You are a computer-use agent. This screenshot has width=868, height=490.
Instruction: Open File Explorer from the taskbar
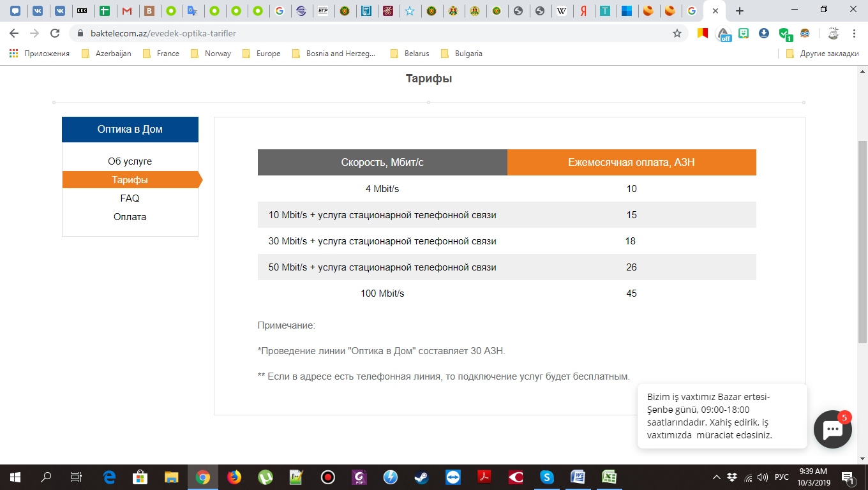[172, 477]
